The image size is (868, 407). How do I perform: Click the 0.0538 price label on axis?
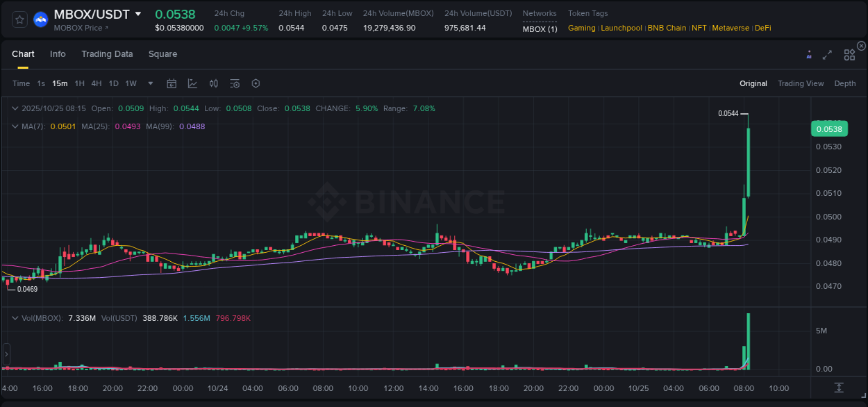tap(829, 128)
